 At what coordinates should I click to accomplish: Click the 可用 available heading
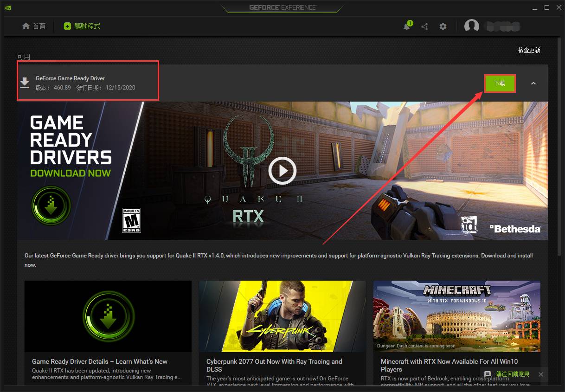coord(24,57)
